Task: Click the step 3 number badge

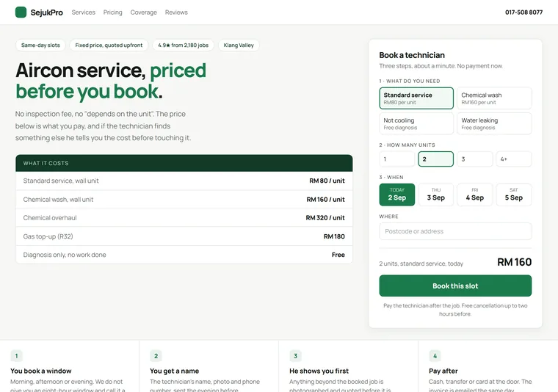Action: click(295, 356)
